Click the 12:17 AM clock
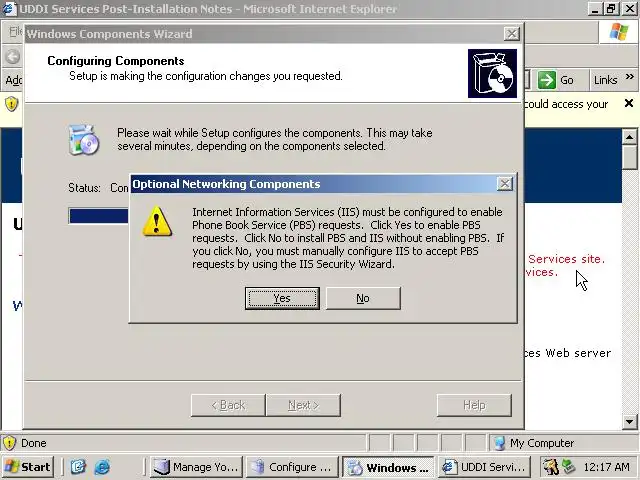This screenshot has height=480, width=640. pyautogui.click(x=606, y=467)
